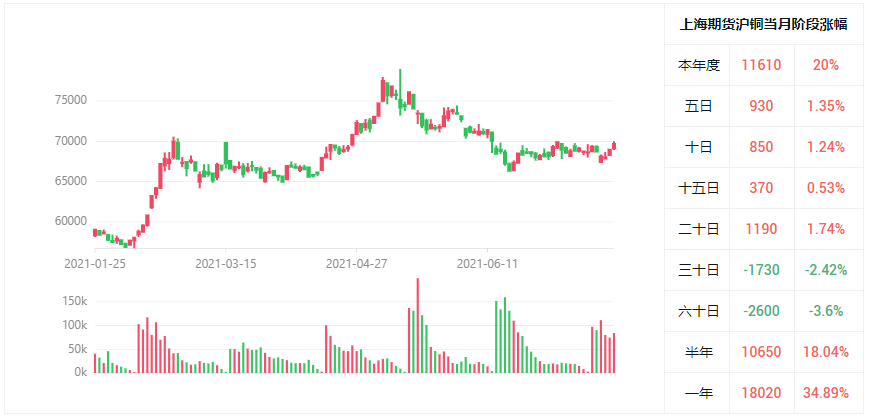Select the 二十日 row label
Screen dimensions: 875x417
tap(698, 229)
